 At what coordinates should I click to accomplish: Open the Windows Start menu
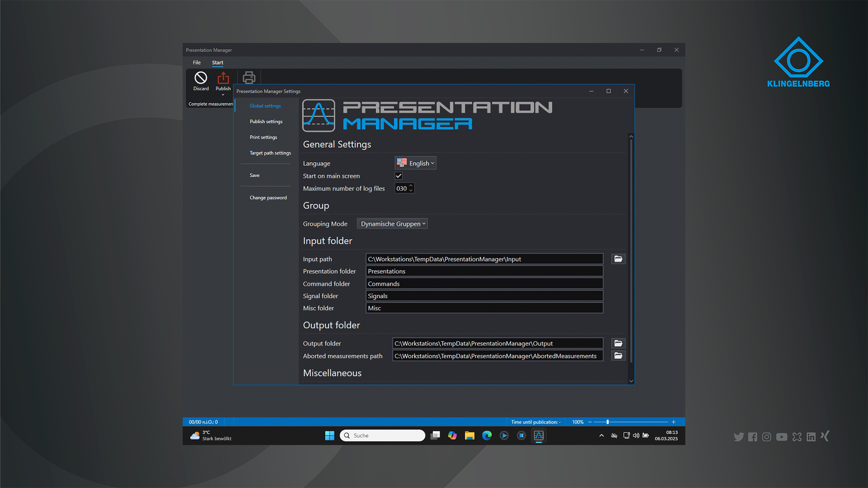pyautogui.click(x=330, y=436)
